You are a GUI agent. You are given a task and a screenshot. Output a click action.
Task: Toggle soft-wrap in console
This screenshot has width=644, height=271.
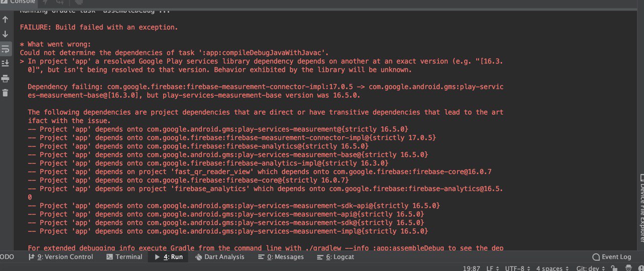point(6,49)
